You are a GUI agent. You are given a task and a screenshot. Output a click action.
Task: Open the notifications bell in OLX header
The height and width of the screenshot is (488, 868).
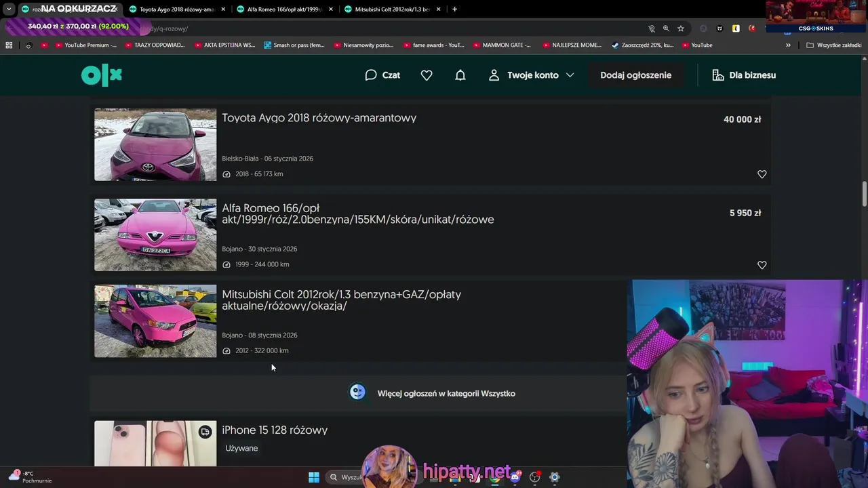pyautogui.click(x=460, y=75)
